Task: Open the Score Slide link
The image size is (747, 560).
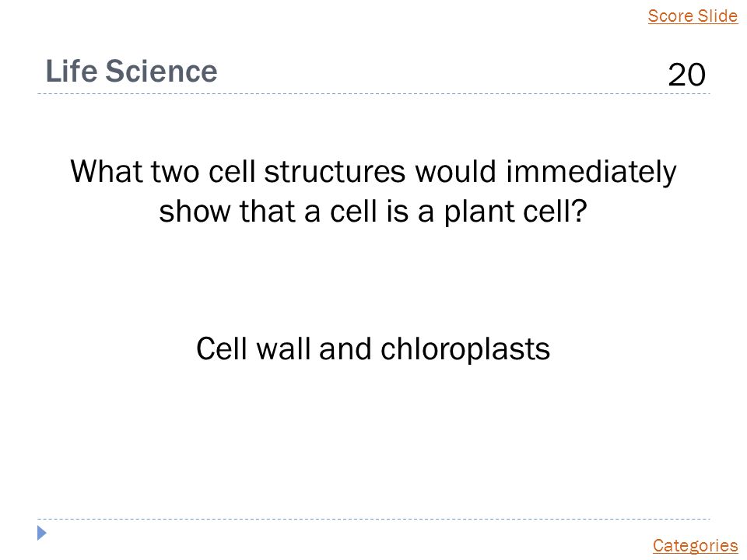Action: [693, 16]
